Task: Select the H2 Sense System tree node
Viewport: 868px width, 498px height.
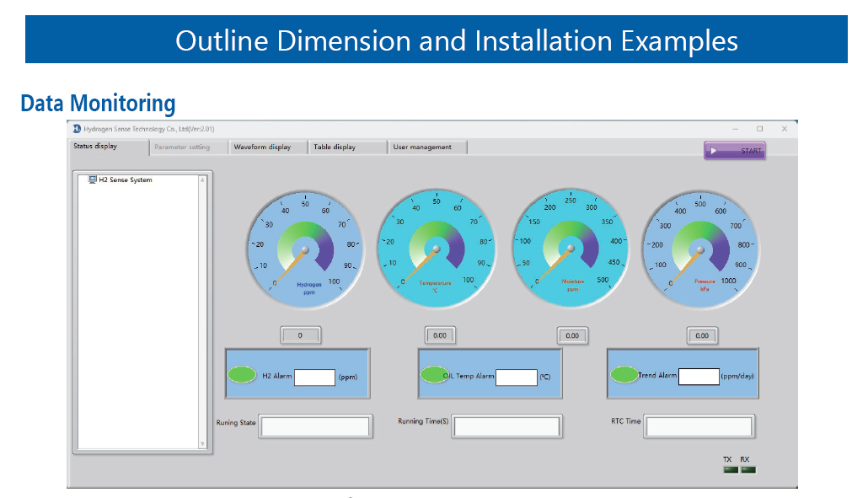Action: tap(126, 179)
